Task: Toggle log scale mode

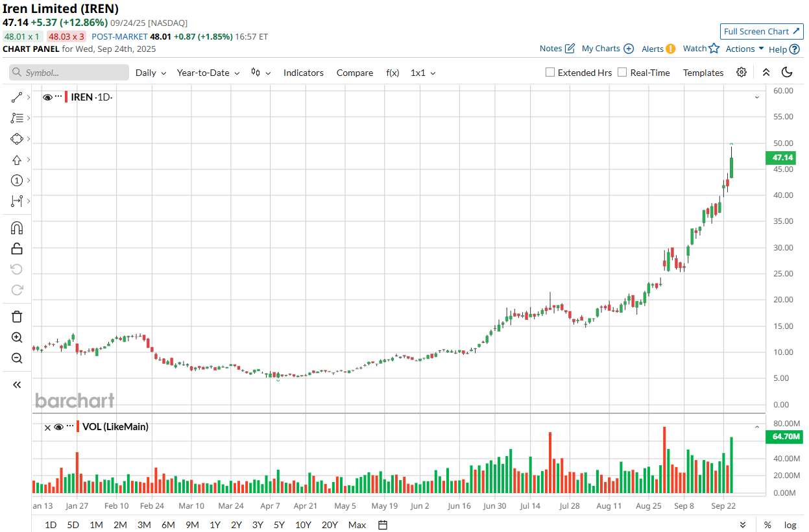Action: pos(790,525)
